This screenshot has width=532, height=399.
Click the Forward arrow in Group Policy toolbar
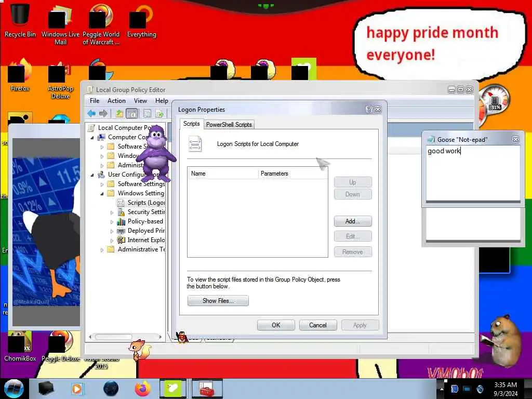click(x=103, y=114)
